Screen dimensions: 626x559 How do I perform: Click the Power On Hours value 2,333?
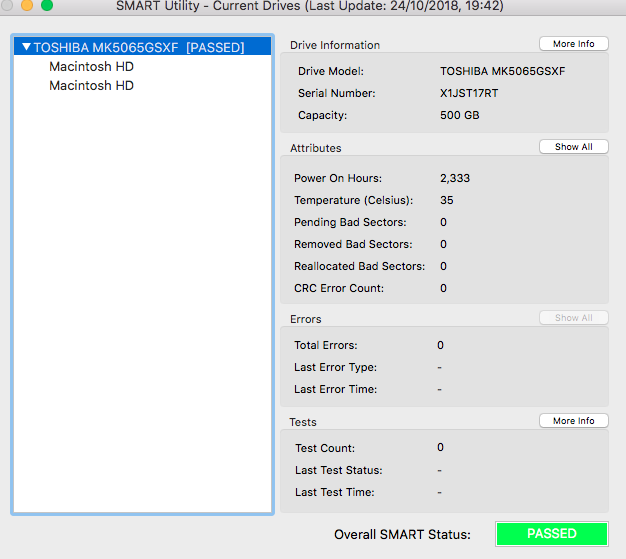(455, 178)
